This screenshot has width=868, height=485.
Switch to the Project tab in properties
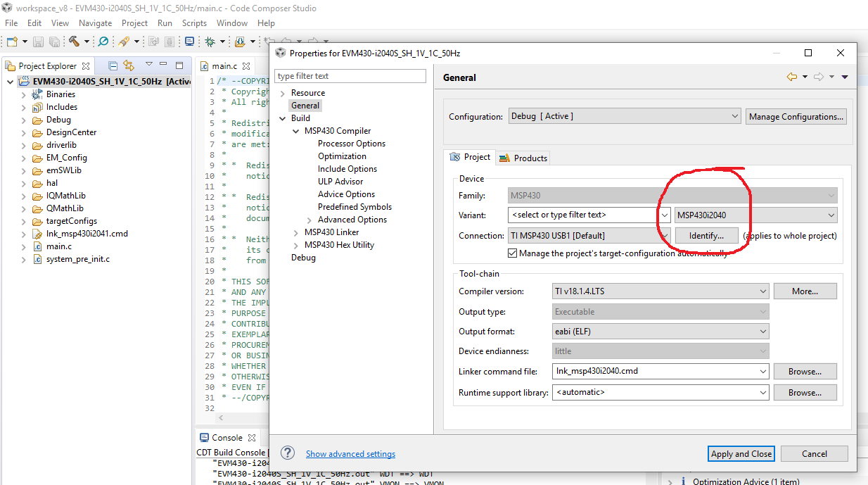pos(471,157)
